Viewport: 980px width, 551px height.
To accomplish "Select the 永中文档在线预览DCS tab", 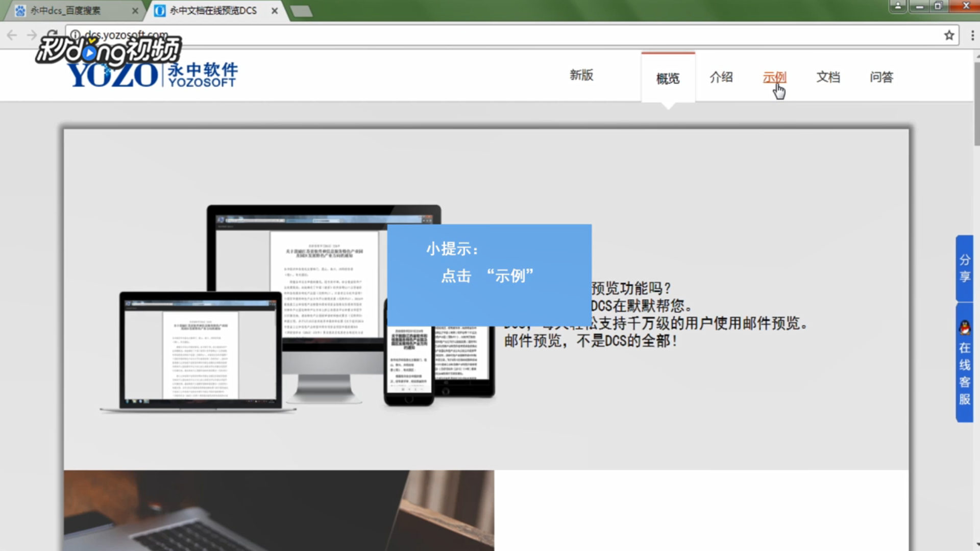I will [x=216, y=11].
